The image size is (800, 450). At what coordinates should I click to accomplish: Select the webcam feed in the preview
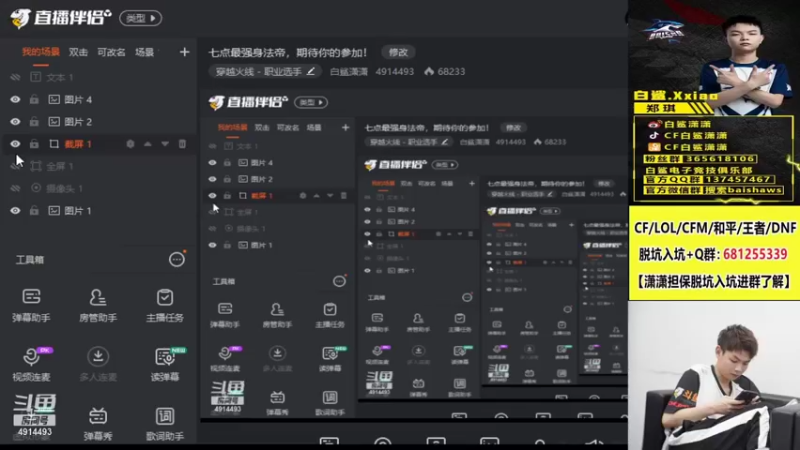coord(714,375)
